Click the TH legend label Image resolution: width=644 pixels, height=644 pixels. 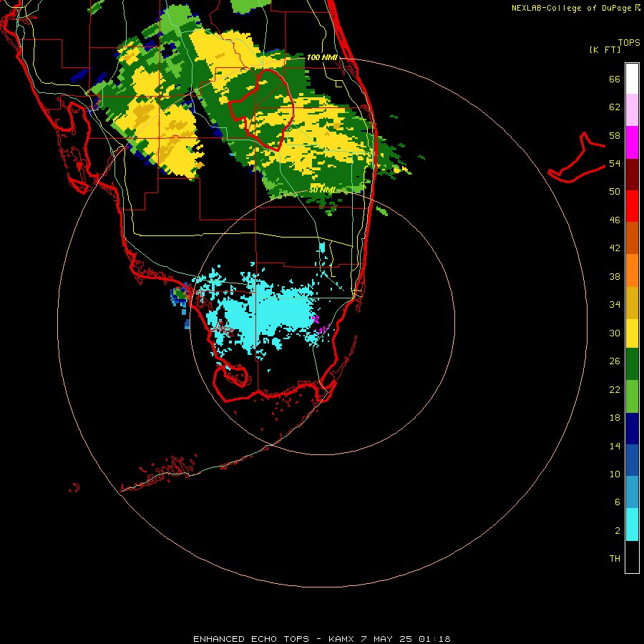pyautogui.click(x=615, y=558)
